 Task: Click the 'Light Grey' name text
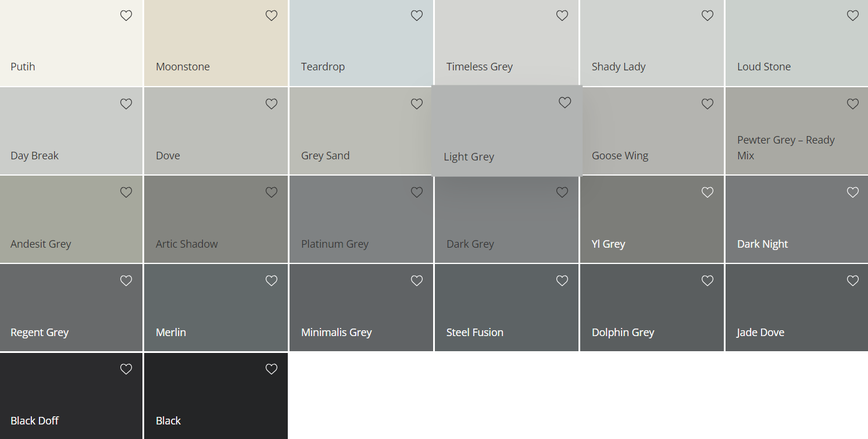coord(469,157)
